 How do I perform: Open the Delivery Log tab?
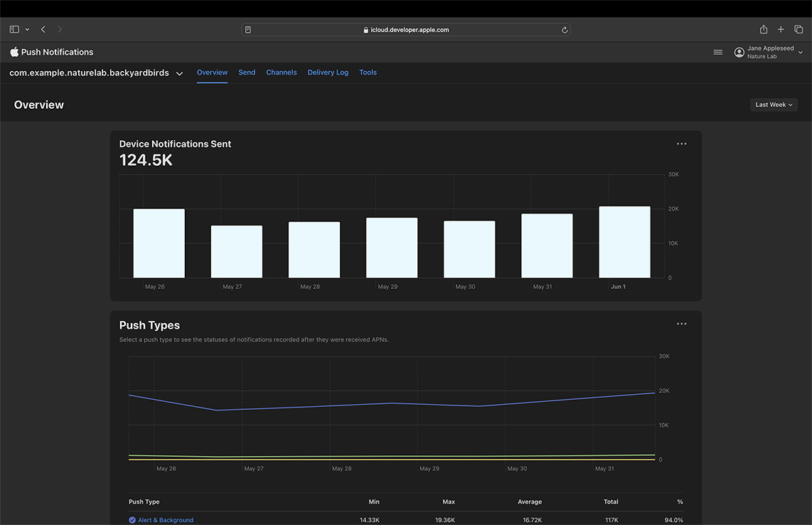pyautogui.click(x=328, y=73)
